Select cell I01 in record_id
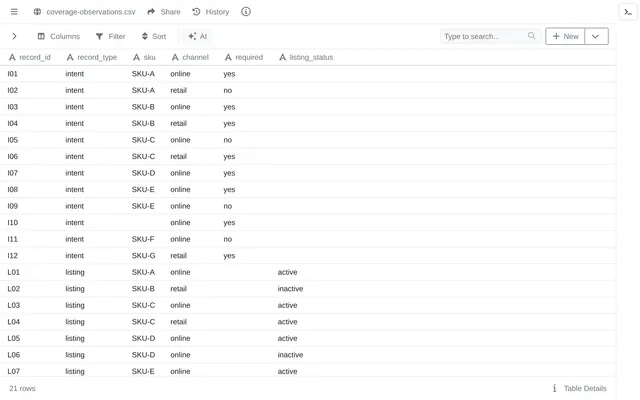640x400 pixels. click(x=13, y=74)
